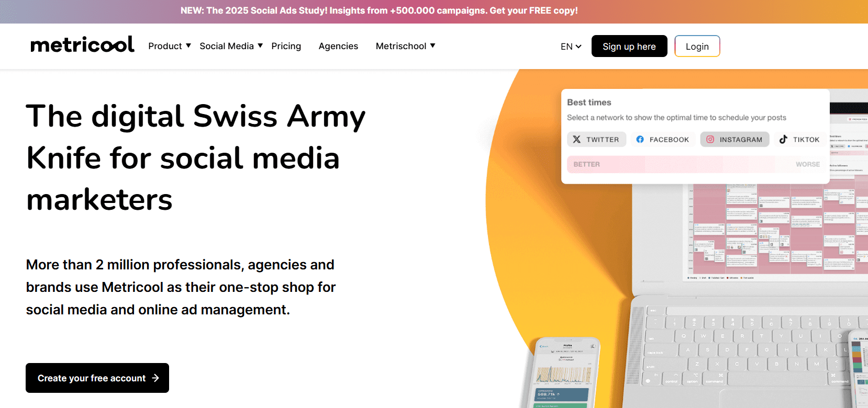This screenshot has width=868, height=408.
Task: Click arrow icon in Create account button
Action: coord(155,378)
